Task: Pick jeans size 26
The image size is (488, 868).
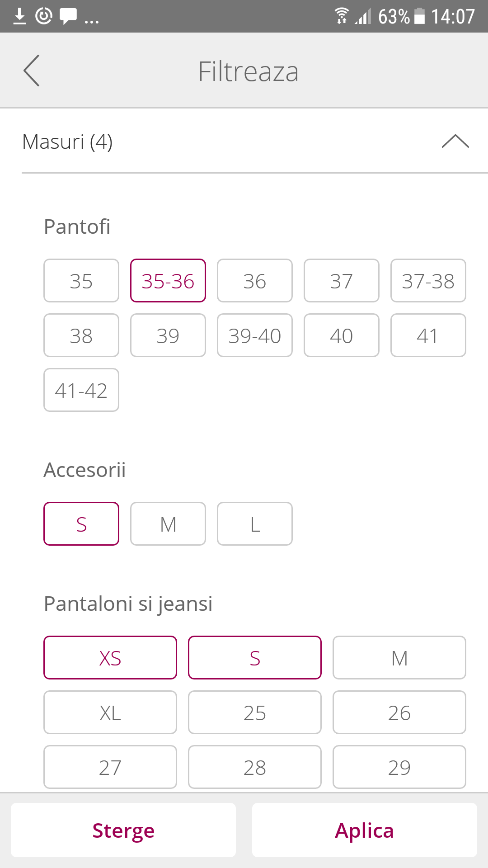Action: tap(399, 712)
